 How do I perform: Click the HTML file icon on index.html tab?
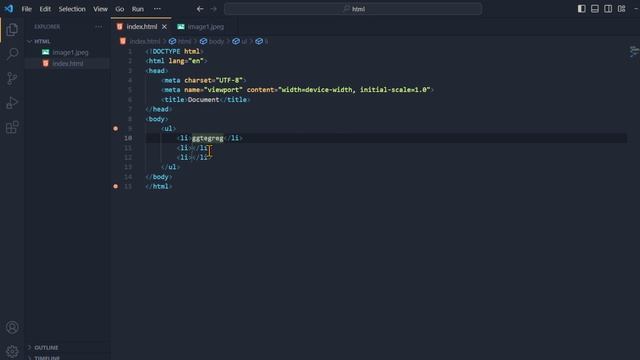[x=120, y=27]
